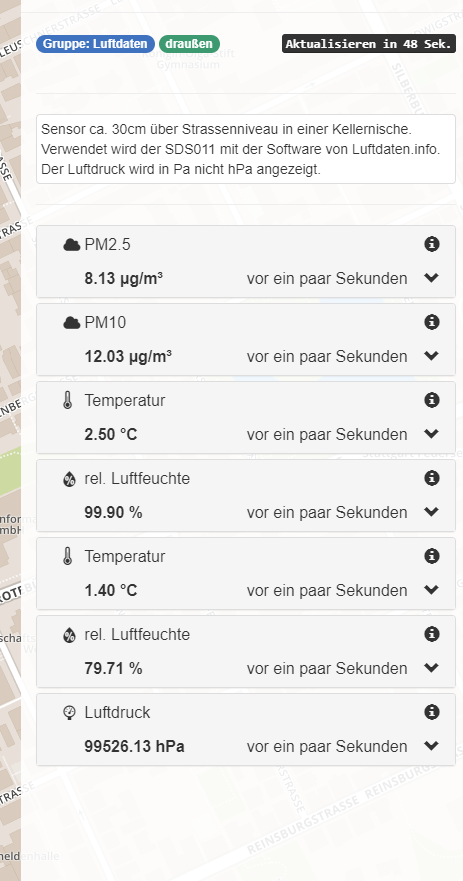Expand the 2.50 °C Temperatur chevron
Viewport: 463px width, 881px height.
click(432, 434)
